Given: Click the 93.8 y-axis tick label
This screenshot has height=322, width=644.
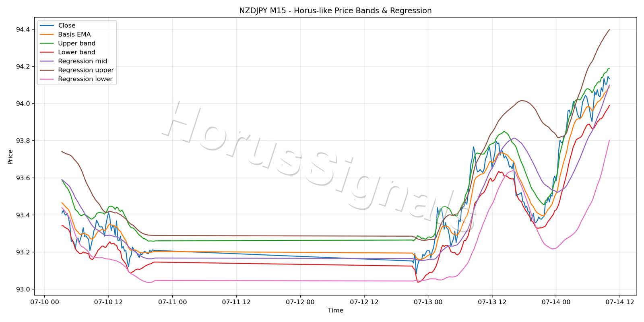Looking at the screenshot, I should click(23, 141).
